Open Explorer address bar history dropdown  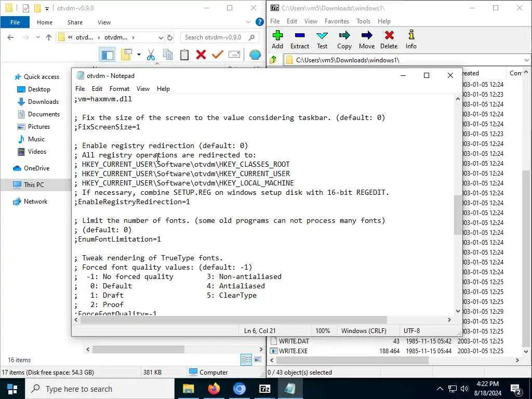[161, 37]
